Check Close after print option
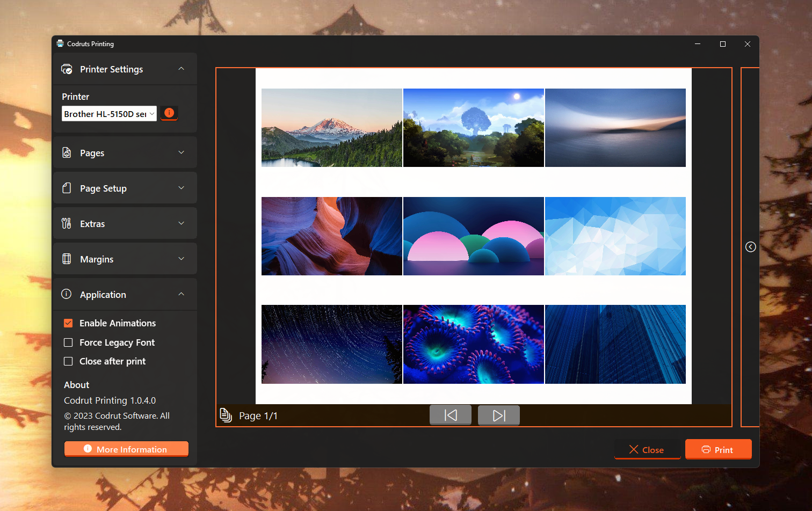Image resolution: width=812 pixels, height=511 pixels. 68,361
